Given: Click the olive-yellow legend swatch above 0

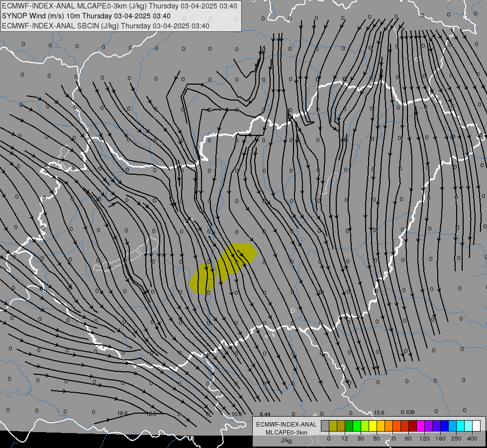Looking at the screenshot, I should click(333, 426).
